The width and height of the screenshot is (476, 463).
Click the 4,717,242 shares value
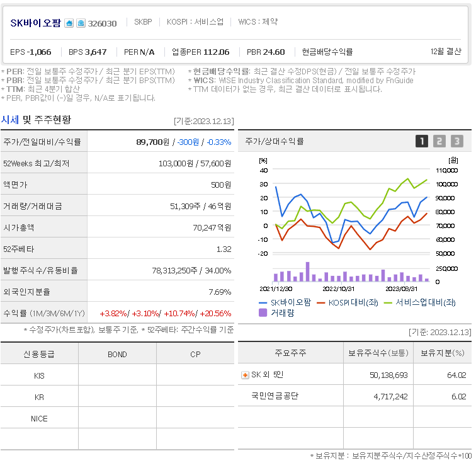[x=390, y=397]
